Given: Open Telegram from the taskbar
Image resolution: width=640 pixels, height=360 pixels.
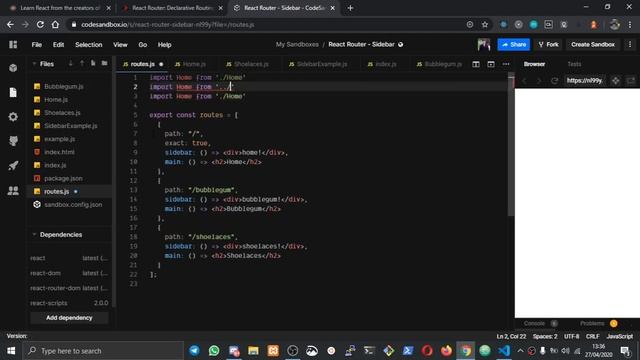Looking at the screenshot, I should tap(194, 351).
